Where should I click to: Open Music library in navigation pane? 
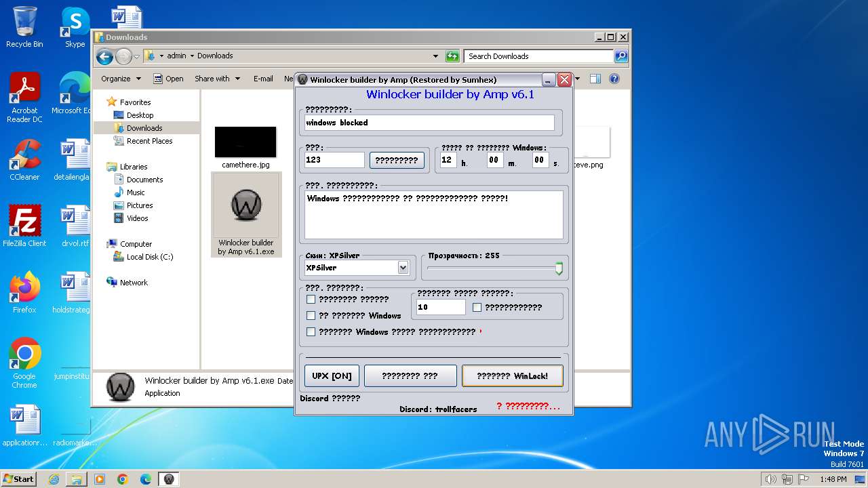coord(136,192)
